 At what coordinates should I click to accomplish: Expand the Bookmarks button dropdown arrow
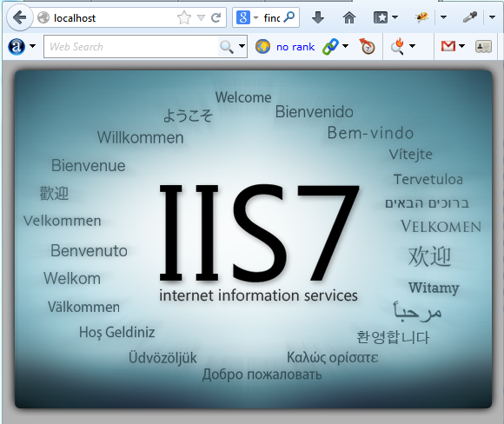[x=395, y=17]
